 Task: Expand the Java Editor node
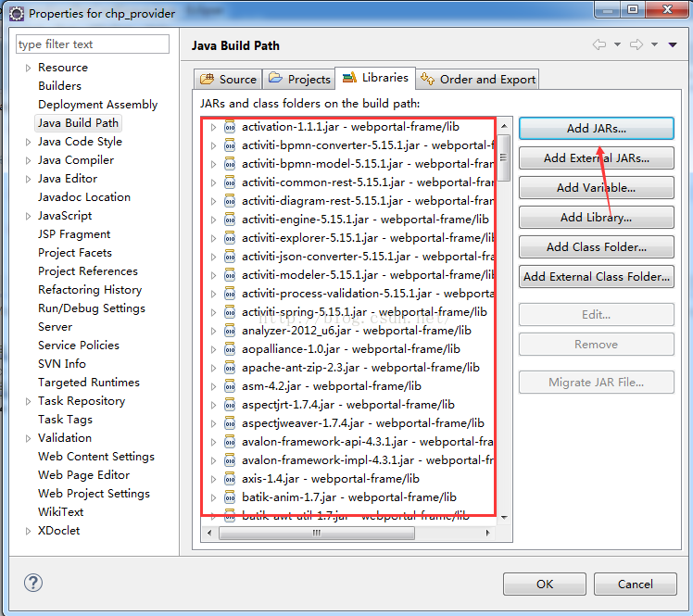(28, 180)
